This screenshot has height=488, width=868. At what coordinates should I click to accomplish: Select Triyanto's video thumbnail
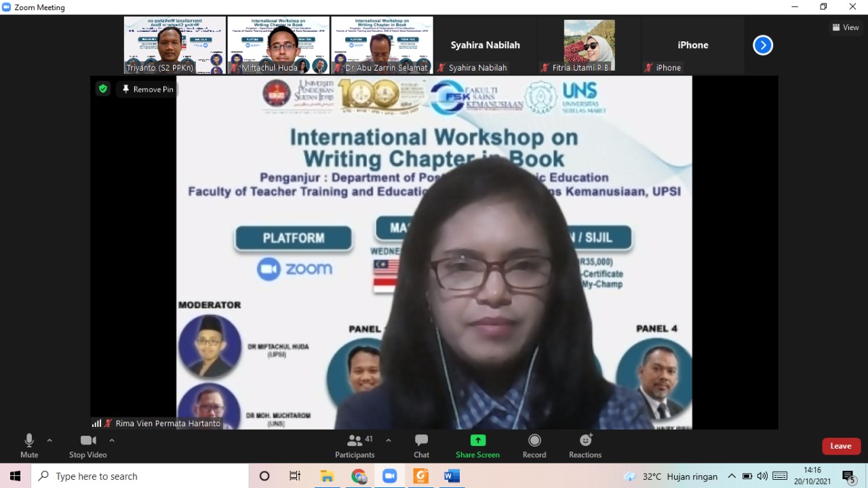[x=175, y=45]
